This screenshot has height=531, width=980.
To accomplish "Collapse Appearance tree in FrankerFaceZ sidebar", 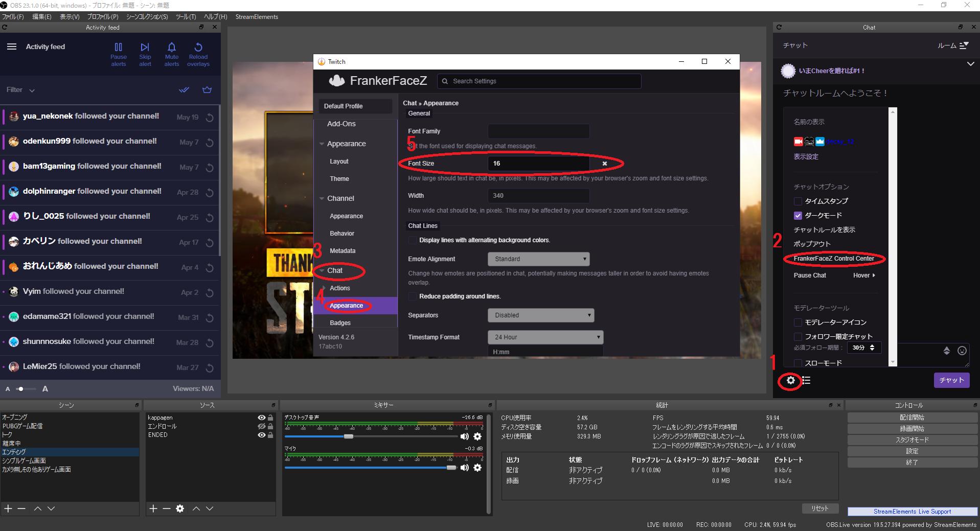I will click(x=322, y=144).
